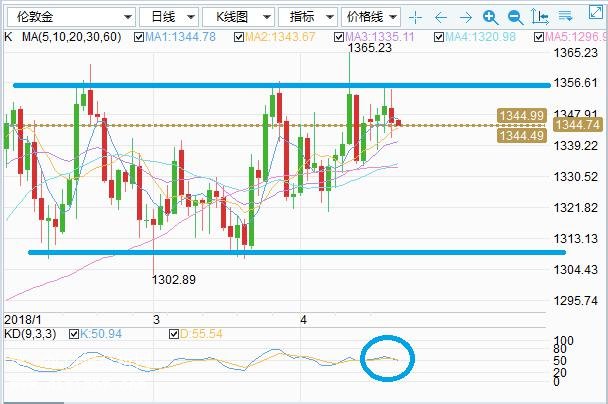Image resolution: width=608 pixels, height=404 pixels.
Task: Click the 1365.23 high price annotation
Action: point(370,48)
